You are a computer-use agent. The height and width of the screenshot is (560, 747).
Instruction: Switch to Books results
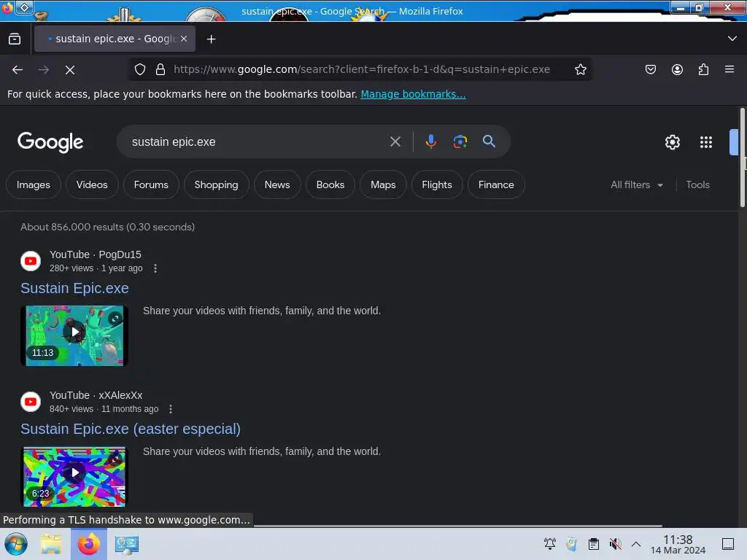[330, 184]
